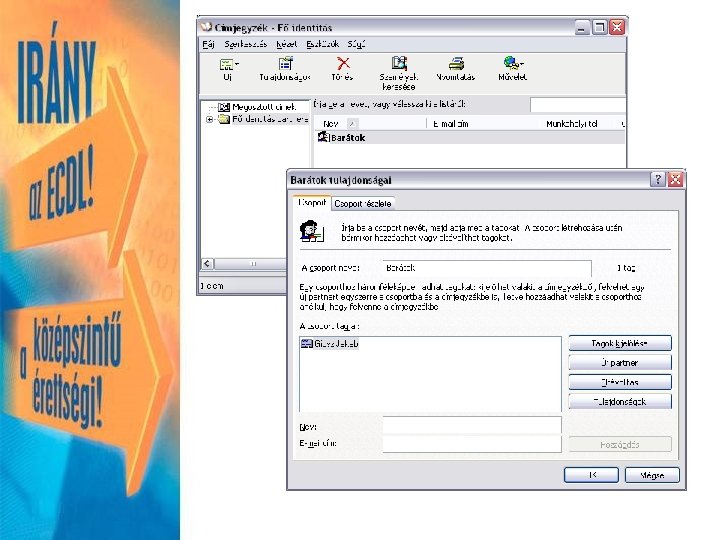Minimize the Címjegyzék window
The width and height of the screenshot is (720, 540).
coord(582,27)
